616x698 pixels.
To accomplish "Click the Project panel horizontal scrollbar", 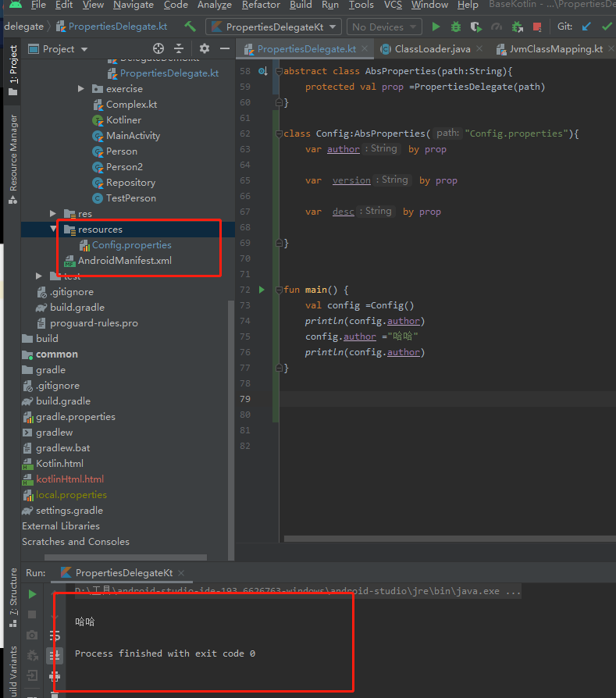I will point(126,557).
